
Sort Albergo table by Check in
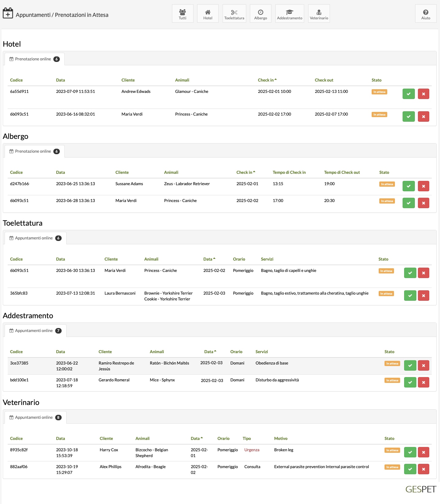[x=246, y=172]
